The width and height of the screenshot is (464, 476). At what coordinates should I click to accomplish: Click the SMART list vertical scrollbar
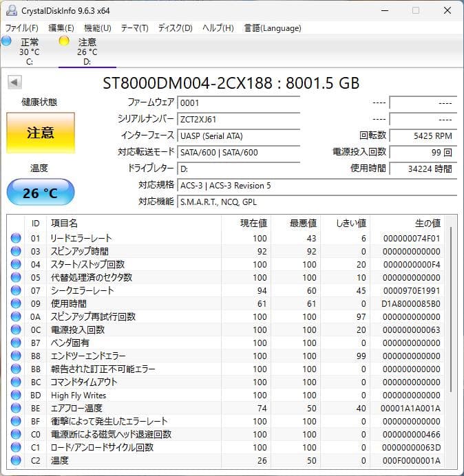451,310
